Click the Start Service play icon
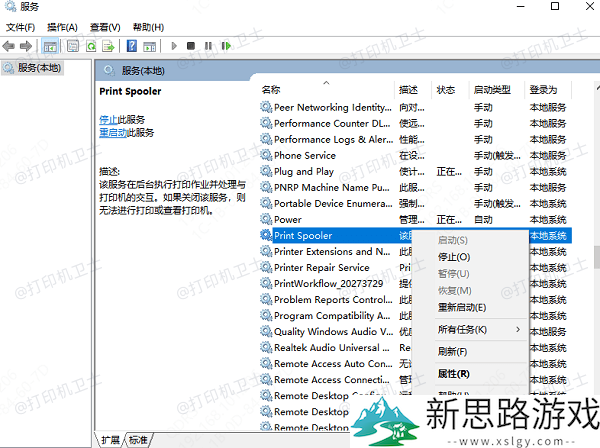 click(174, 46)
